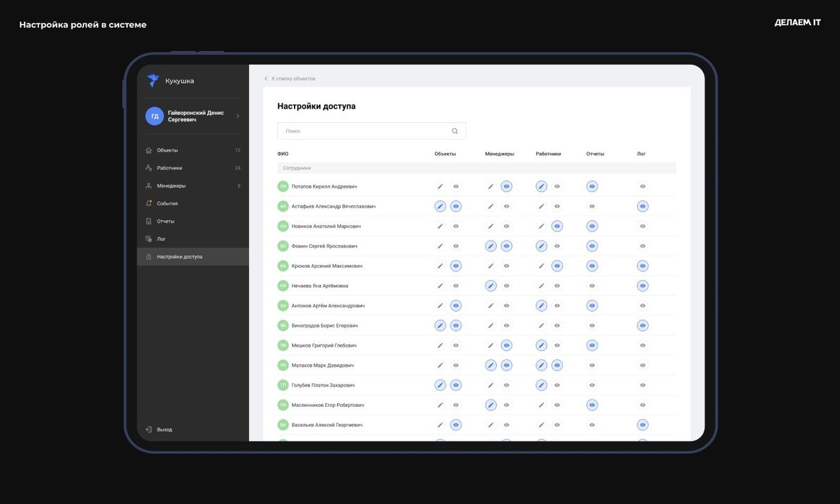The height and width of the screenshot is (504, 840).
Task: Click Потапов's Объекты edit pencil icon
Action: pos(440,186)
